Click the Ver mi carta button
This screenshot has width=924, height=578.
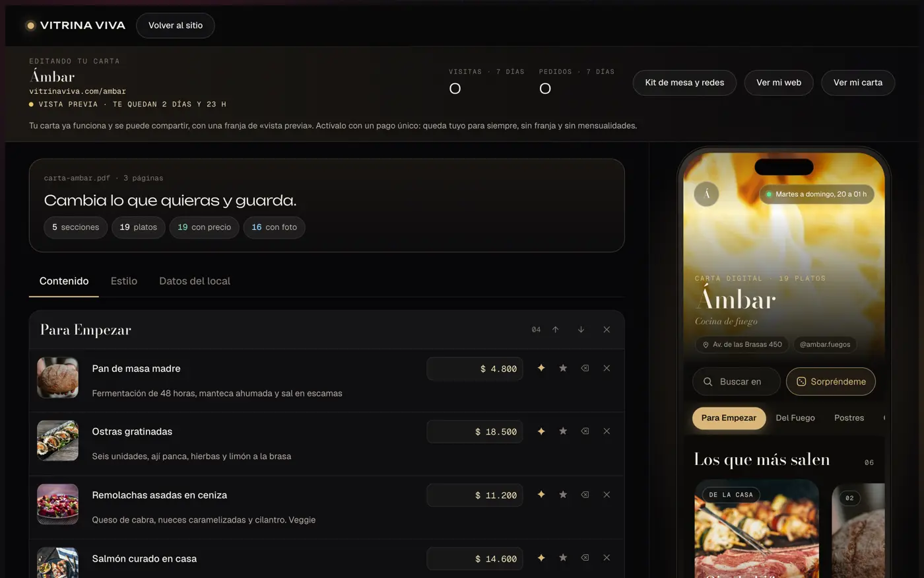857,83
